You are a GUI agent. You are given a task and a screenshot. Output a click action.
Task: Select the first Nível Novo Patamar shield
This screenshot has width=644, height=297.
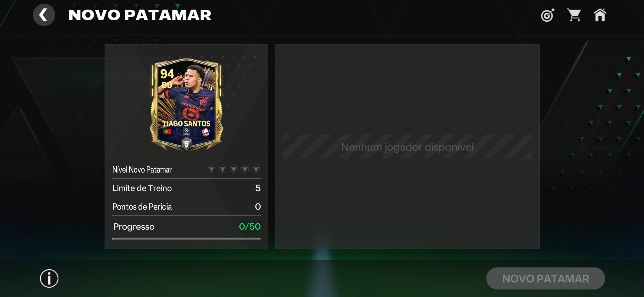pos(211,169)
